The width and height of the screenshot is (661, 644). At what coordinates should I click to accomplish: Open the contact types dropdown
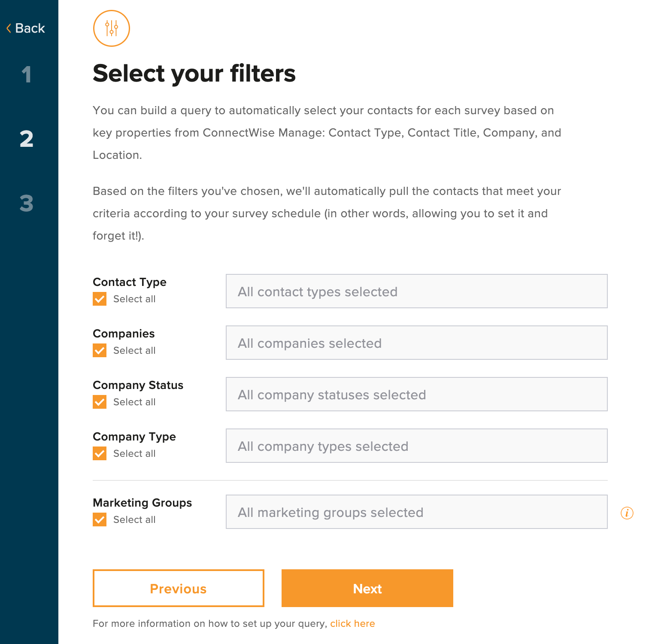tap(416, 291)
